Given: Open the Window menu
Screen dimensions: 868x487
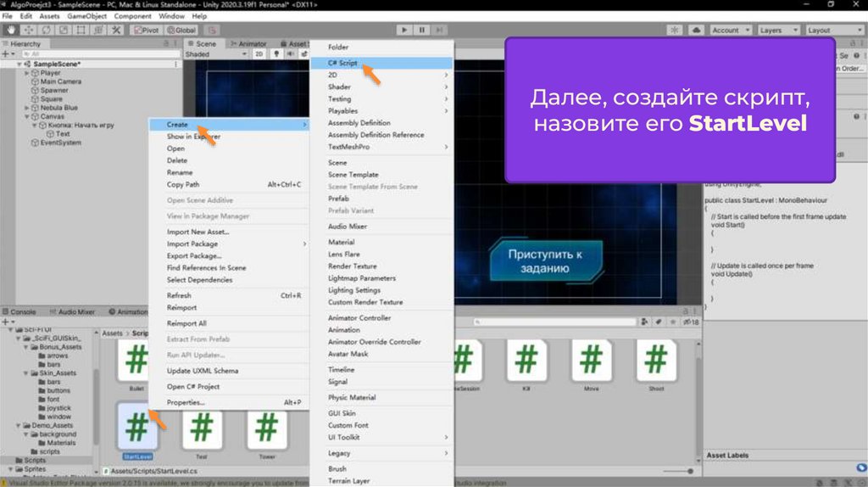Looking at the screenshot, I should click(x=171, y=16).
